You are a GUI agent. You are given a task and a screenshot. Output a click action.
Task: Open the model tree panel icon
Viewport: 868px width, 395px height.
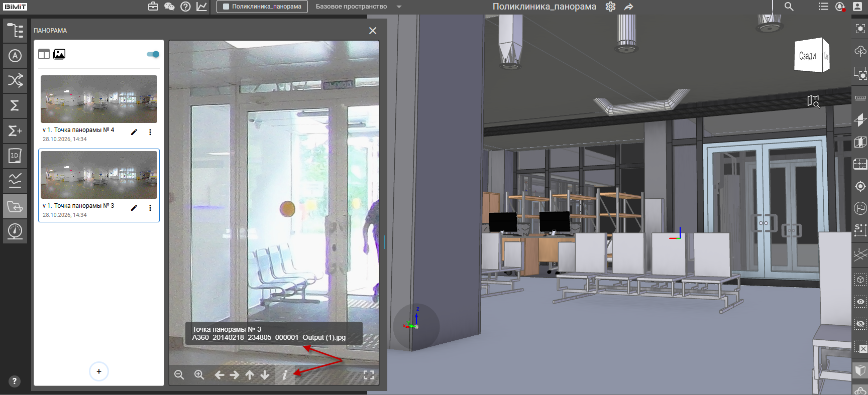coord(15,31)
